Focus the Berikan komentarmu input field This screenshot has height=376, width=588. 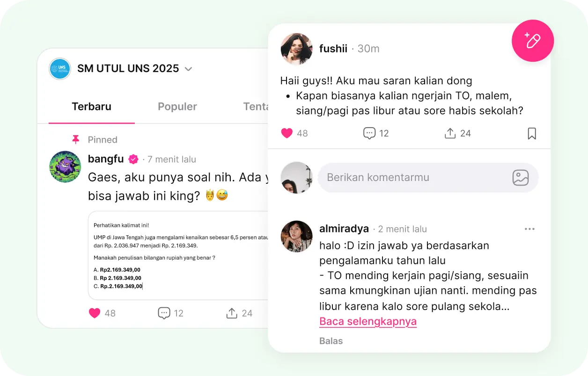pos(428,178)
